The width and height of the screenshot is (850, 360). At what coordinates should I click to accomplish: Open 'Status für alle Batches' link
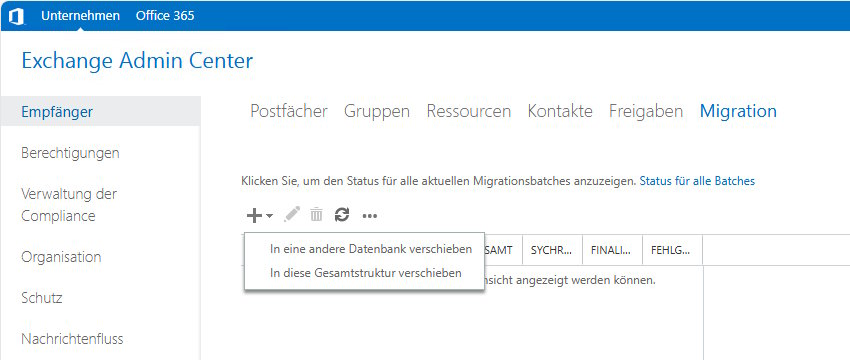pos(697,181)
